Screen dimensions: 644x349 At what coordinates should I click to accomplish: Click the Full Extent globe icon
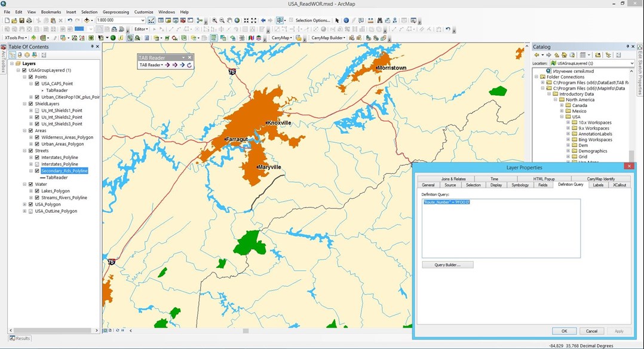coord(237,20)
